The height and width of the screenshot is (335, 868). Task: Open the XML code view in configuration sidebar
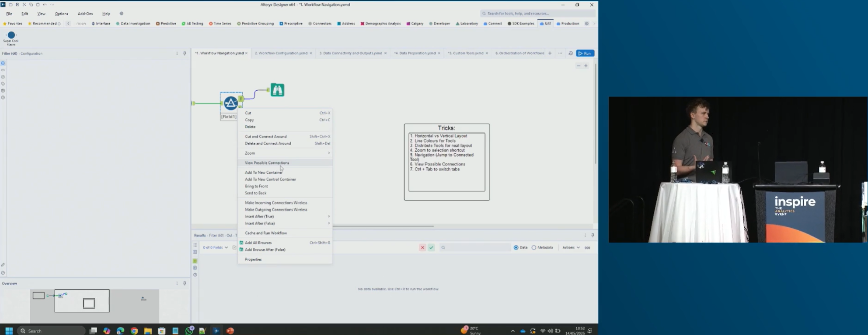point(3,70)
